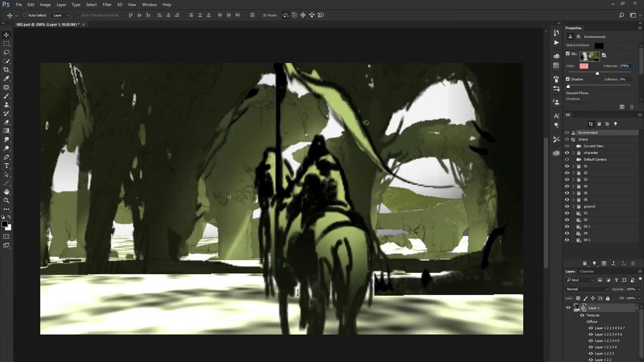
Task: Select the Type tool in the left toolbar
Action: pyautogui.click(x=7, y=165)
